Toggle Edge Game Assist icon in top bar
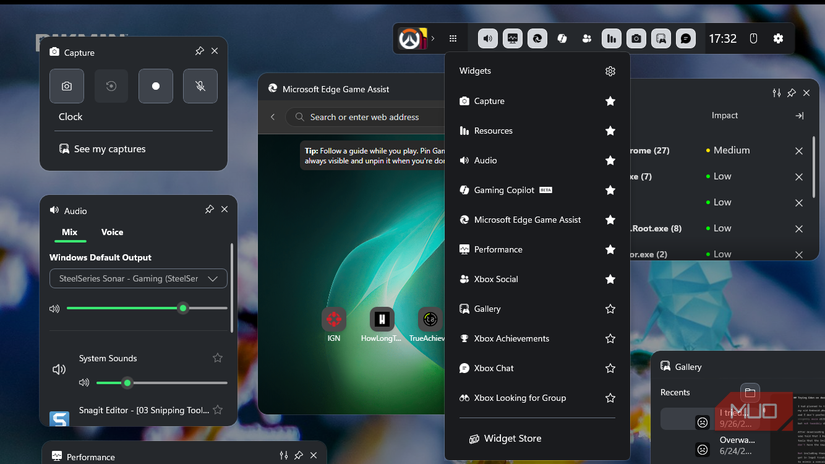The width and height of the screenshot is (825, 464). 537,38
